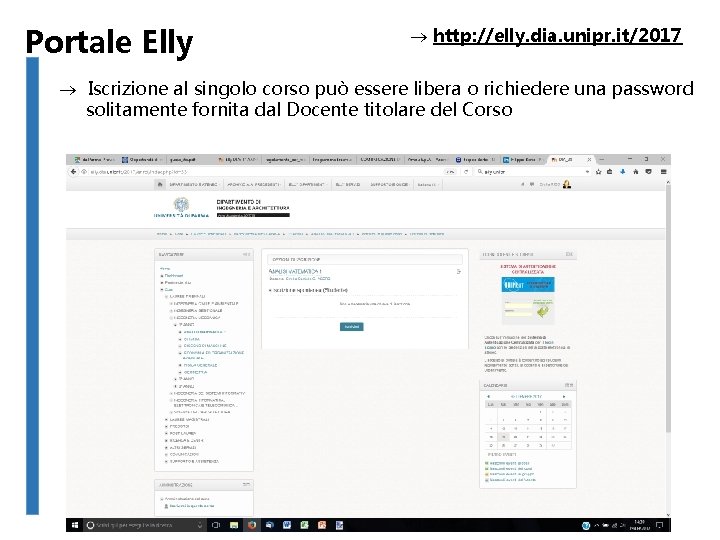Click the user profile avatar icon

pyautogui.click(x=567, y=184)
